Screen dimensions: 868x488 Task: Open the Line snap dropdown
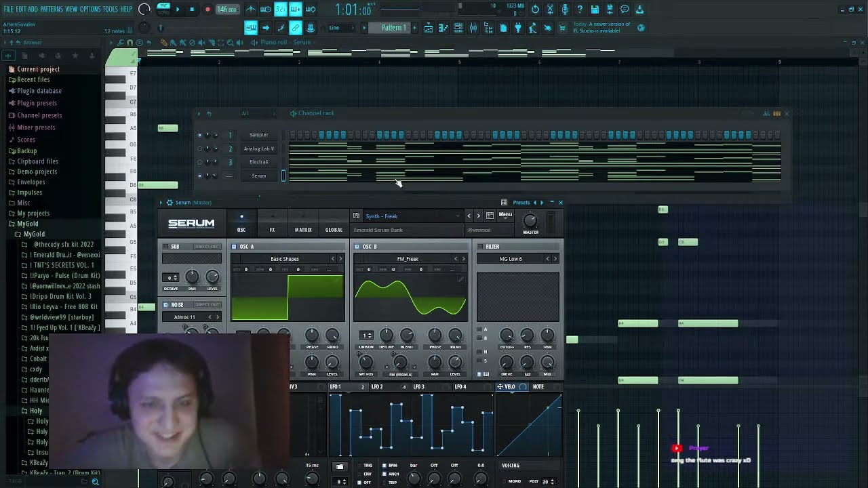click(x=341, y=28)
